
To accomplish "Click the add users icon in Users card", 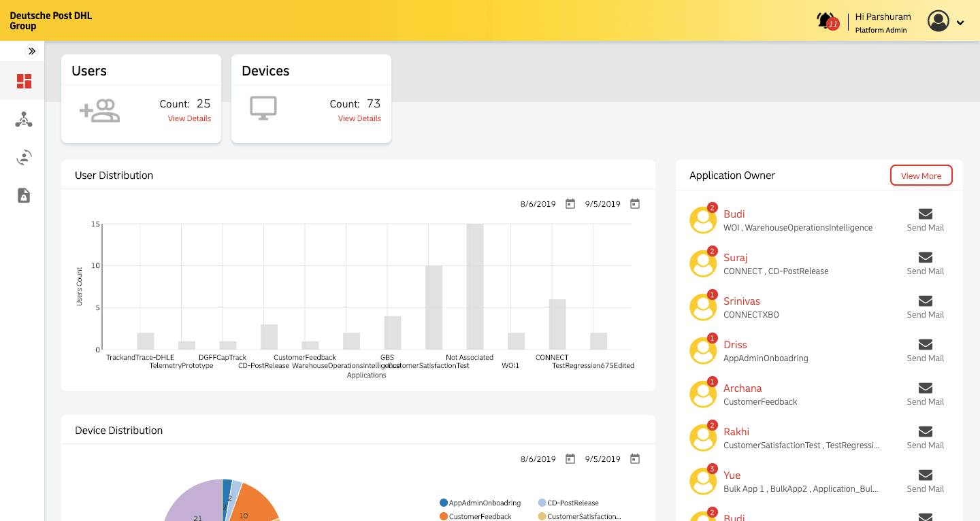I will pos(99,111).
